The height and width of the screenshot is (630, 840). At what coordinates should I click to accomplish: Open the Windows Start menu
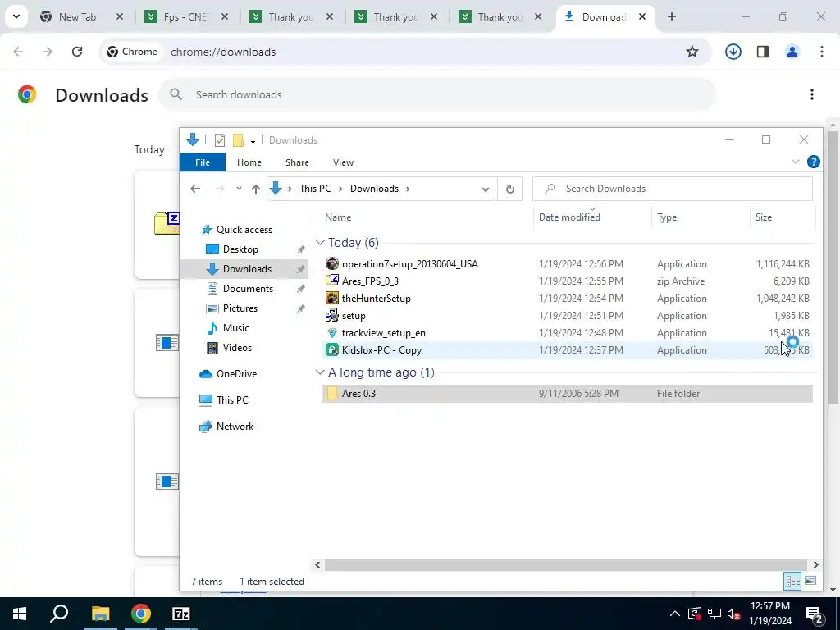point(20,614)
